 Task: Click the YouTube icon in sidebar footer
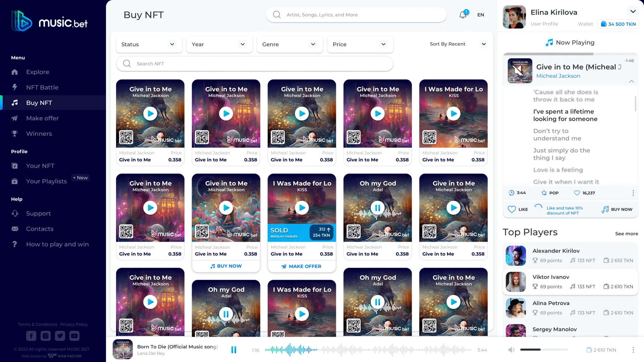click(x=74, y=336)
